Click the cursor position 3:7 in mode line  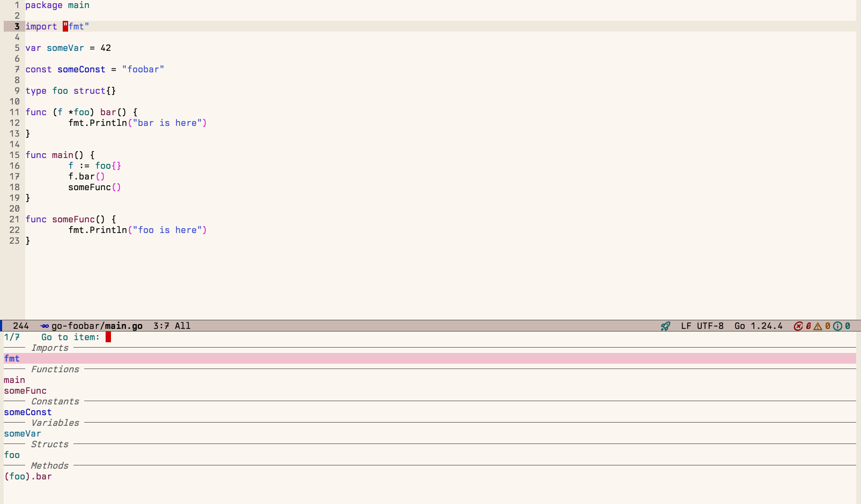[x=161, y=326]
